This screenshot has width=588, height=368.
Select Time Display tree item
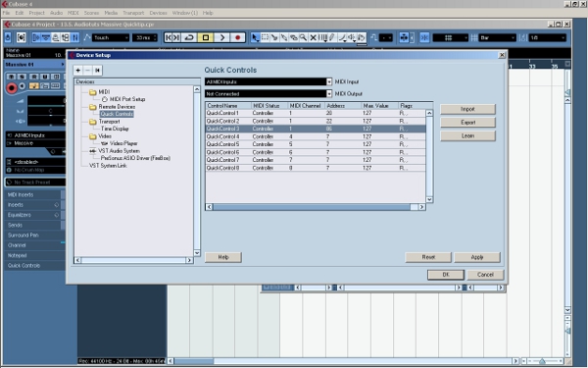tap(115, 129)
